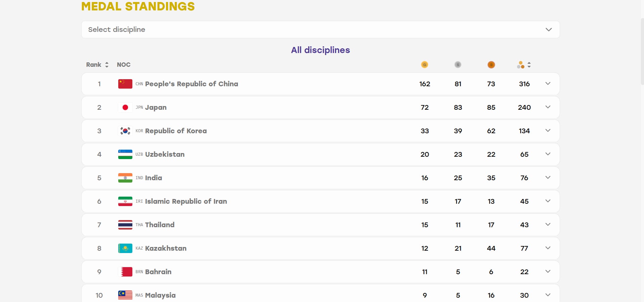The height and width of the screenshot is (302, 644).
Task: Expand the Uzbekistan row details
Action: click(548, 154)
